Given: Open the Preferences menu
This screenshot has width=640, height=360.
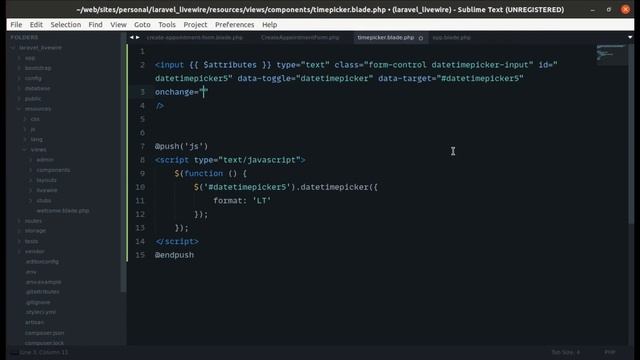Looking at the screenshot, I should (x=235, y=24).
